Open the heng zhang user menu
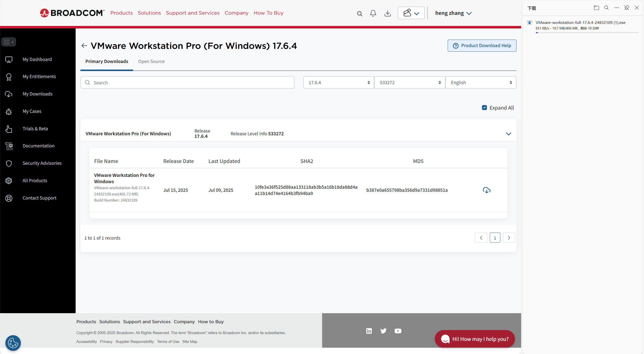Image resolution: width=644 pixels, height=354 pixels. (453, 13)
